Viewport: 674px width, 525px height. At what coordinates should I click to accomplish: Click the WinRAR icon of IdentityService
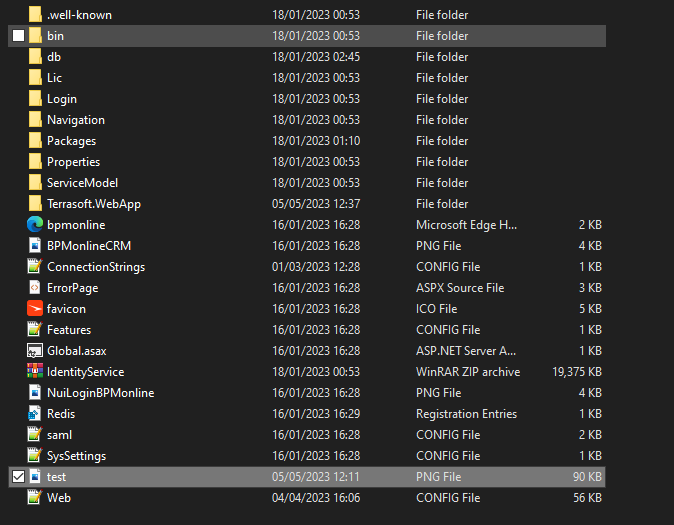pyautogui.click(x=35, y=371)
